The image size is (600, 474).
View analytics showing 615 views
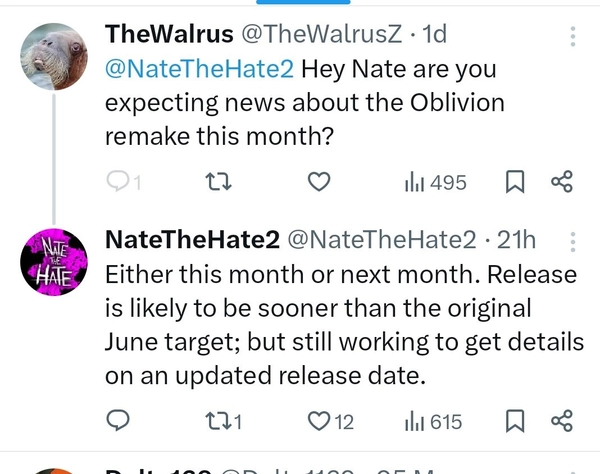point(432,421)
